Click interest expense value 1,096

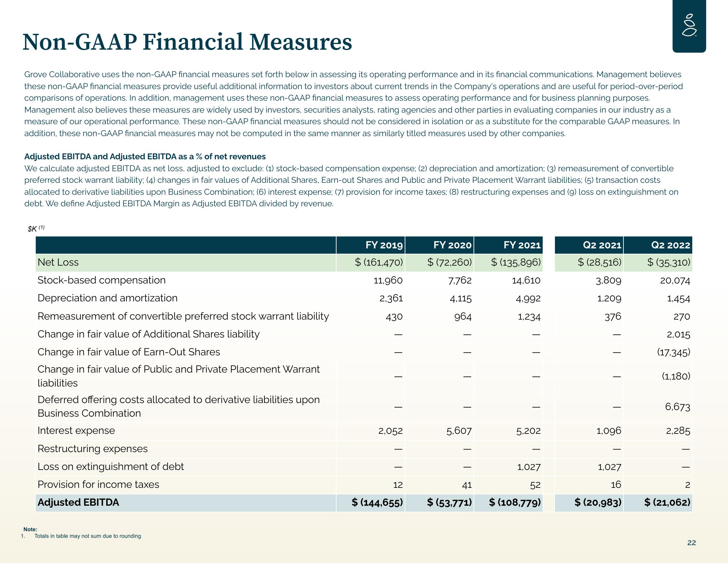point(609,431)
